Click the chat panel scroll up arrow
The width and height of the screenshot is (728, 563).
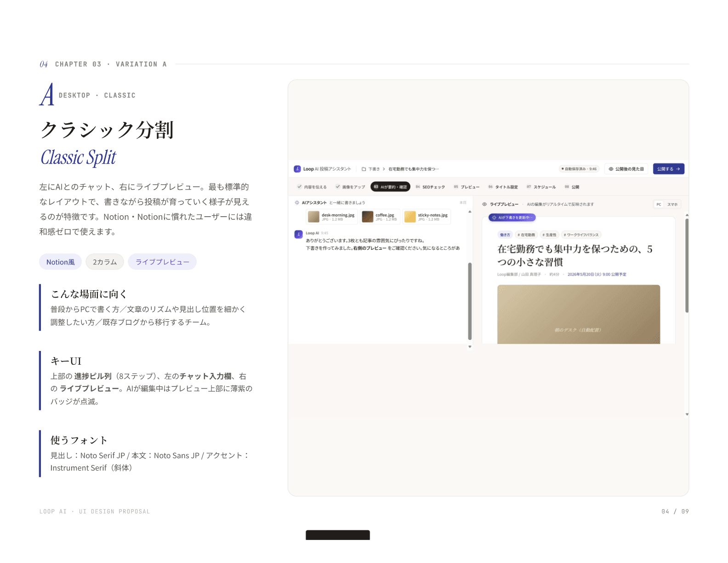tap(470, 212)
